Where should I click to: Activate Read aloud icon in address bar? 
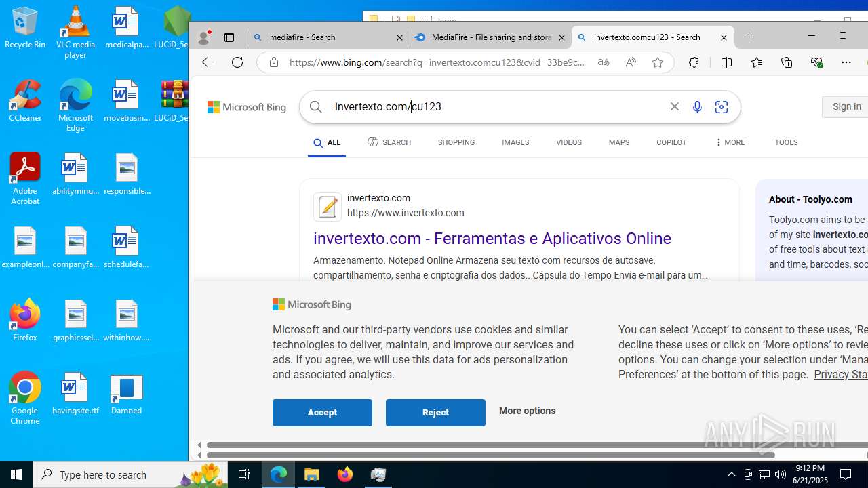pos(631,62)
